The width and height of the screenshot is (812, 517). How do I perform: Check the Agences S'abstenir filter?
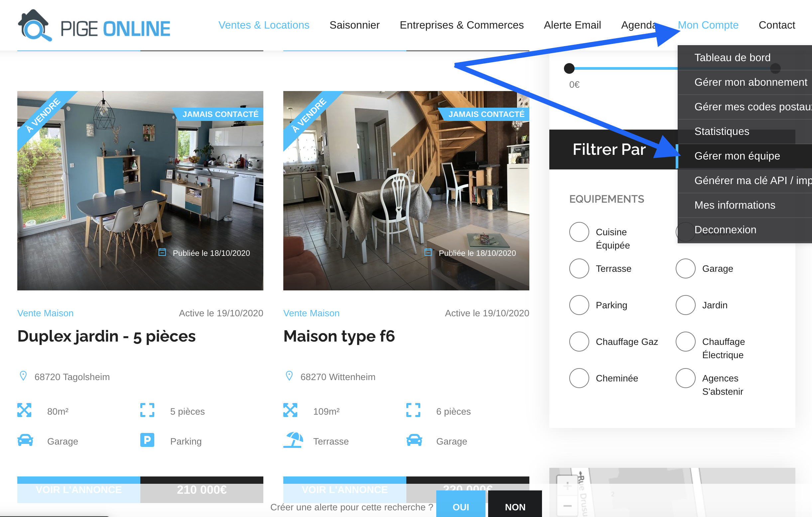point(686,378)
